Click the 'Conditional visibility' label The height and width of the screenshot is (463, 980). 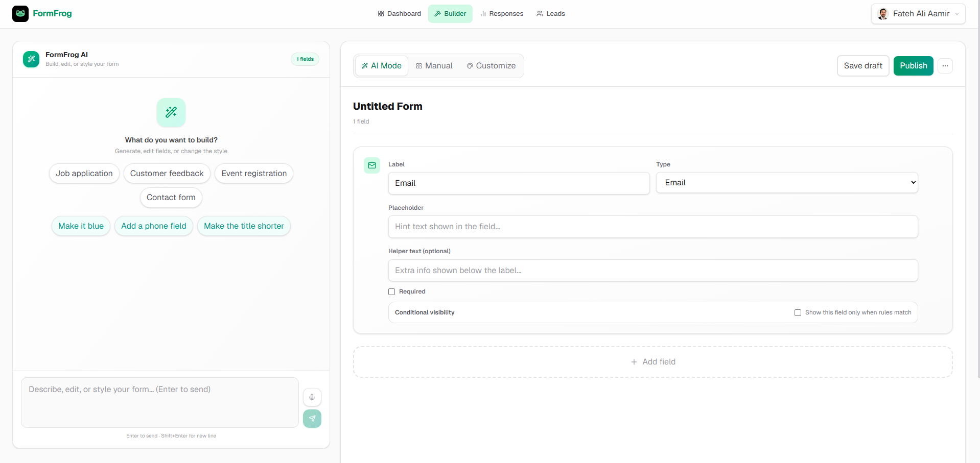(x=425, y=312)
